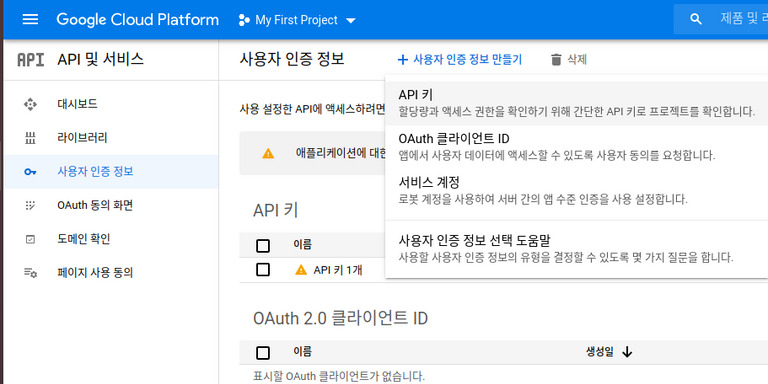Screen dimensions: 768x384
Task: Choose 사용자 인증 정보 선택 도움말 option
Action: pos(576,249)
